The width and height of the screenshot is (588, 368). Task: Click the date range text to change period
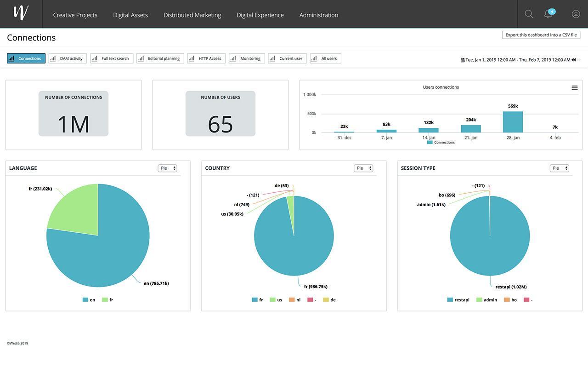tap(518, 60)
